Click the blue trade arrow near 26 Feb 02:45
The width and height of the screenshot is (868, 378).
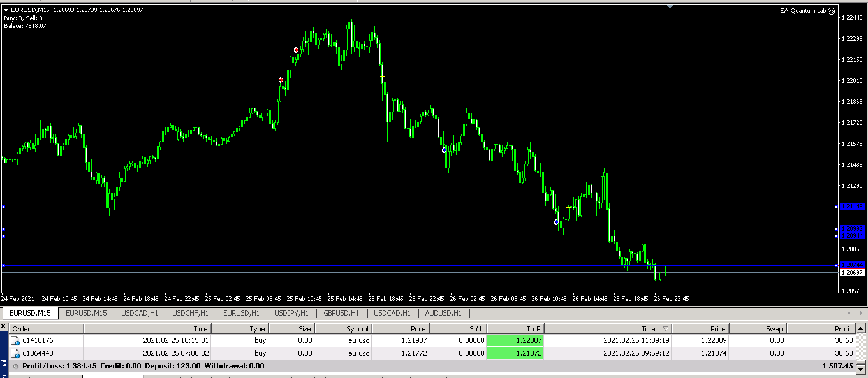point(445,150)
